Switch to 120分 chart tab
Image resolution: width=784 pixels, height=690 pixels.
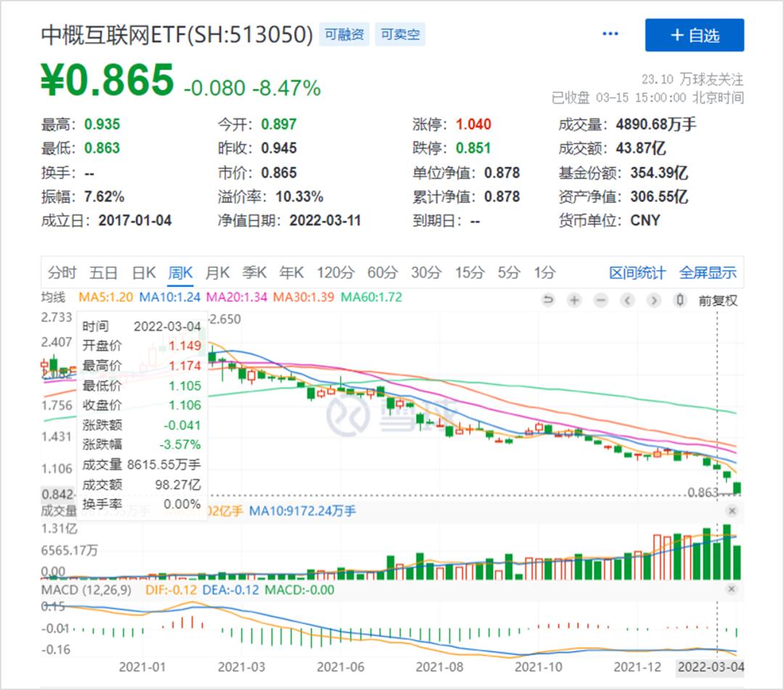click(335, 273)
